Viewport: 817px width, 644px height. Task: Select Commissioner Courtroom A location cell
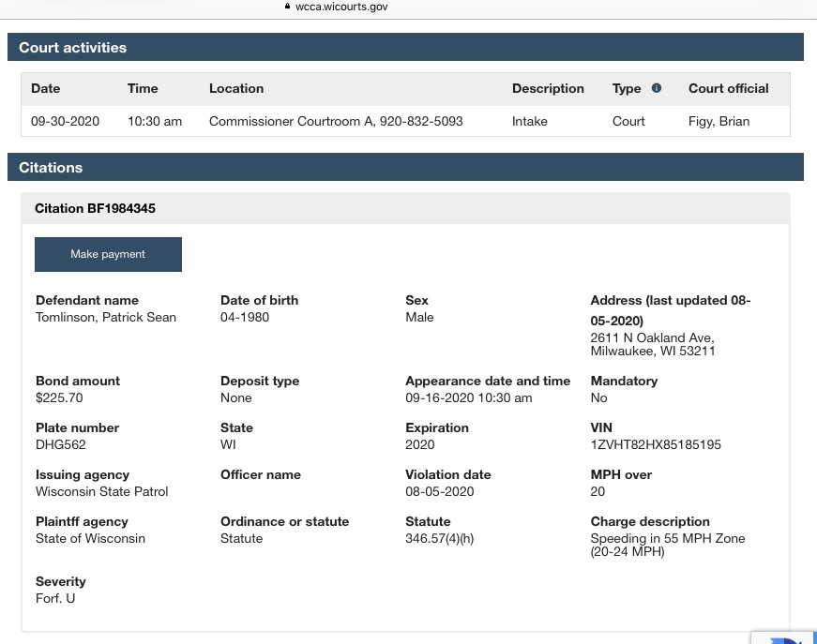coord(336,121)
